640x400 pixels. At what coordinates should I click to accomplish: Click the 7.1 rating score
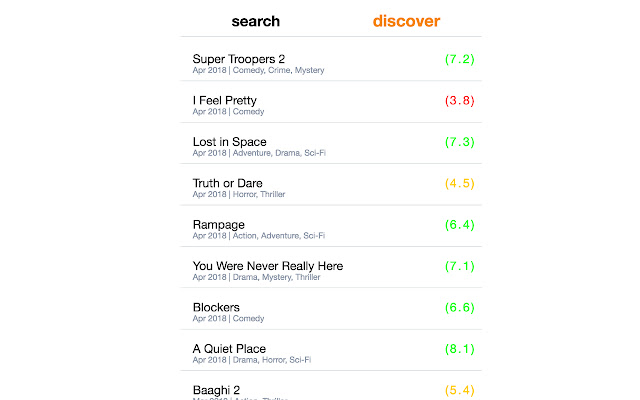tap(459, 266)
